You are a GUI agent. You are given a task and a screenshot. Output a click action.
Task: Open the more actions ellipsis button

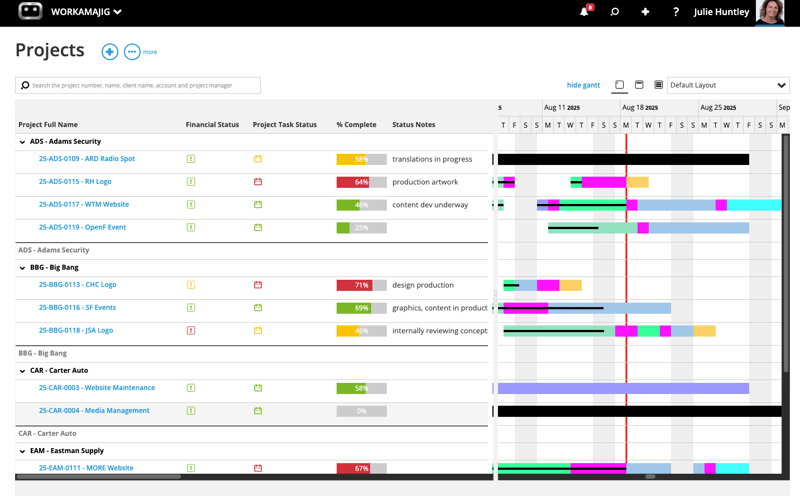(131, 52)
